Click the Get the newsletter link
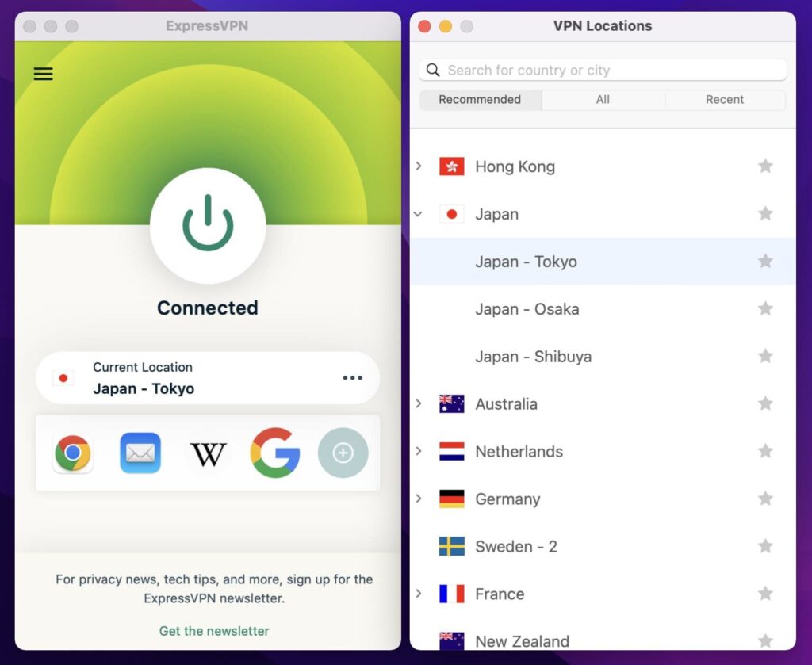 214,631
